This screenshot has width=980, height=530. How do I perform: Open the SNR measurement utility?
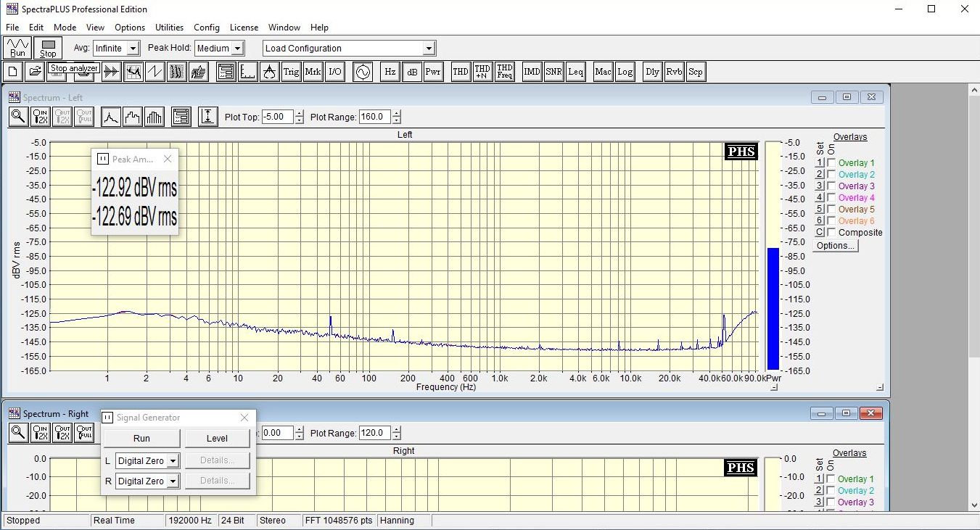pyautogui.click(x=553, y=72)
